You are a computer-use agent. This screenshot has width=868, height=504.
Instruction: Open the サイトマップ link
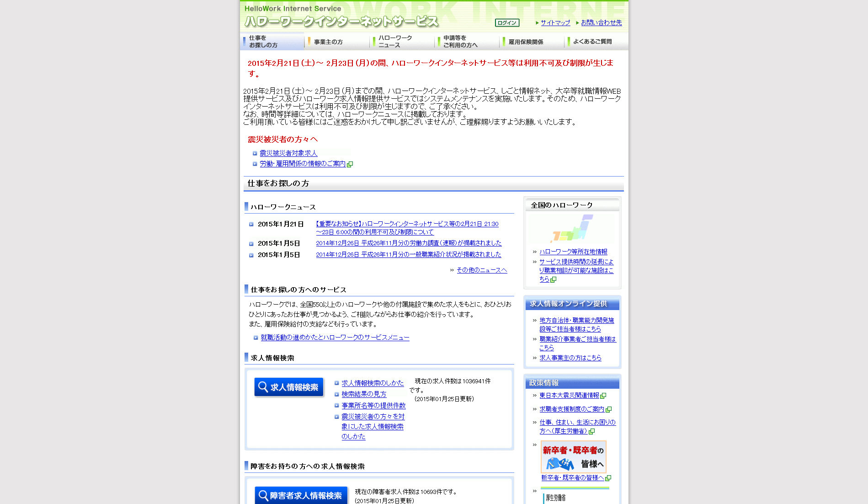coord(555,22)
